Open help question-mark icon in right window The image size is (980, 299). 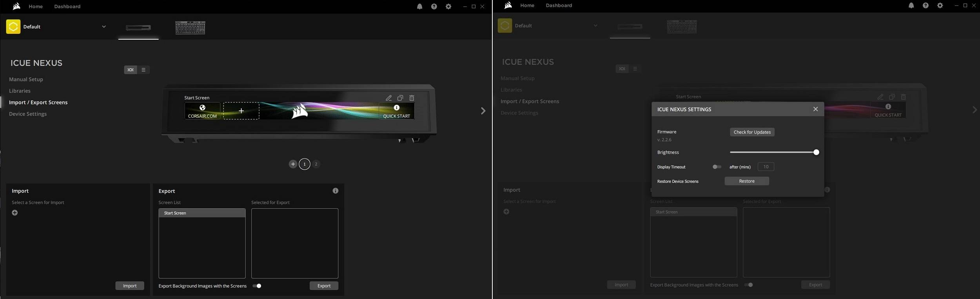(926, 5)
